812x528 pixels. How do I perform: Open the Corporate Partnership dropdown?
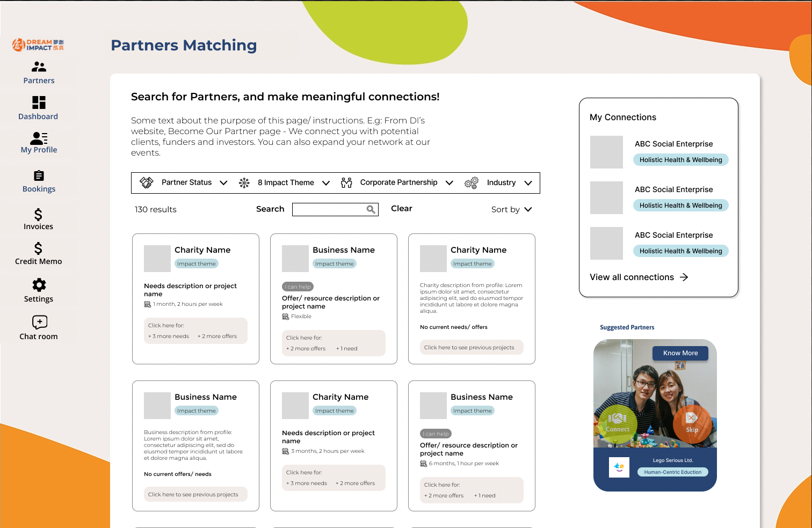[450, 183]
